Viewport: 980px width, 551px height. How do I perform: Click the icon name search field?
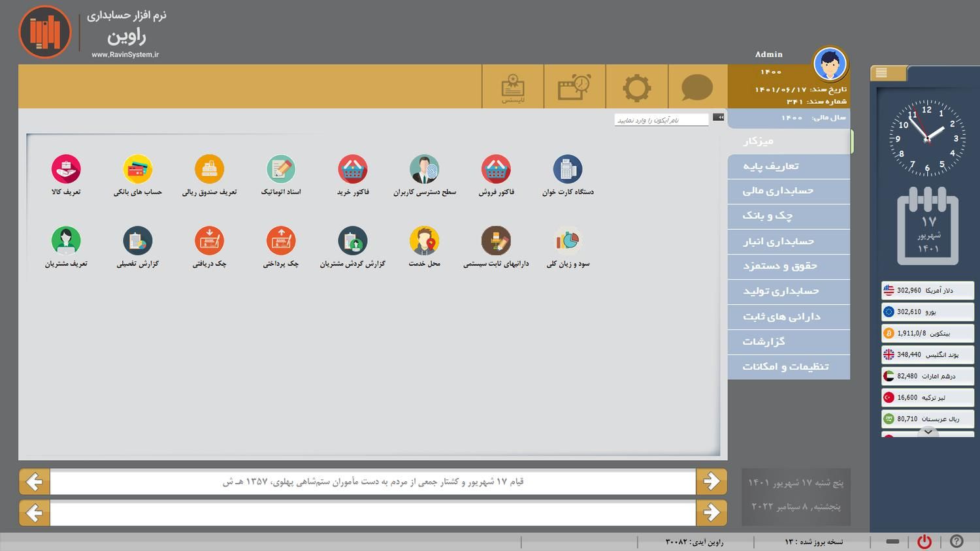[x=660, y=119]
